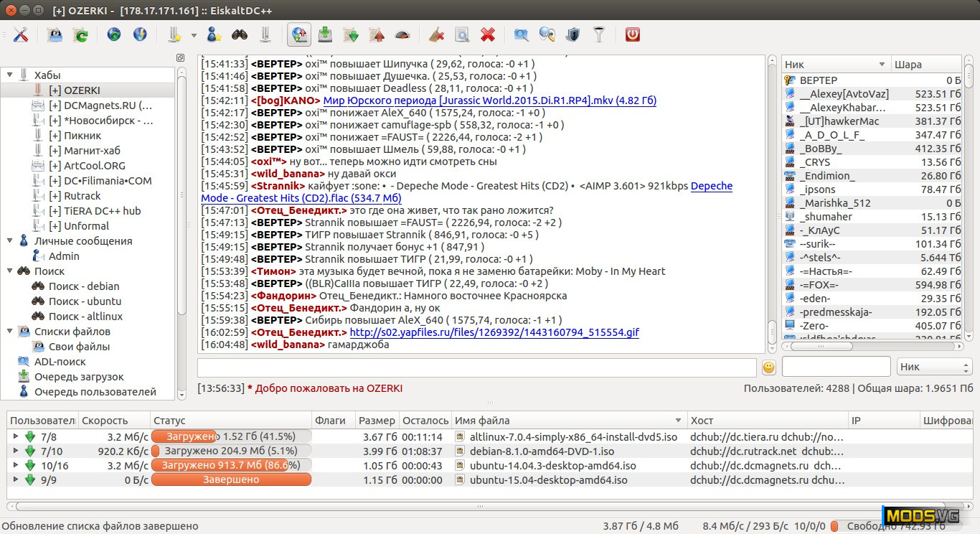This screenshot has width=980, height=534.
Task: Click the binoculars search toolbar icon
Action: coord(239,34)
